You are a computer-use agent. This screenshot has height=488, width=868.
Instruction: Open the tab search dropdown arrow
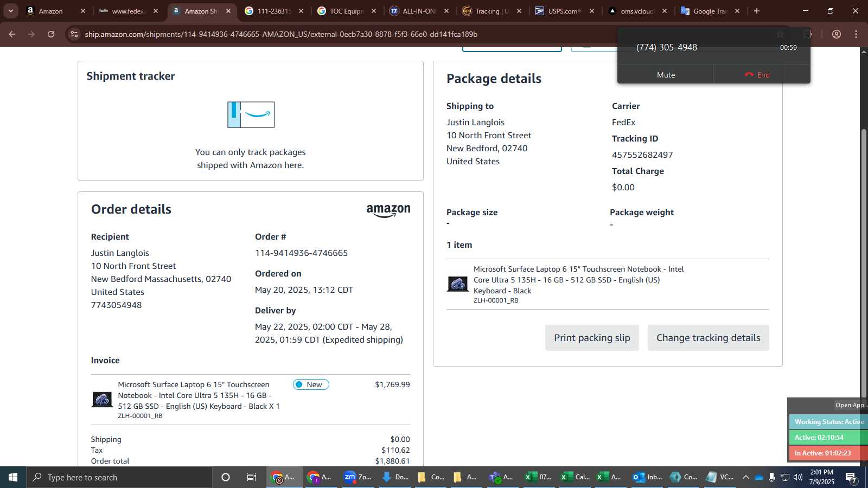(10, 11)
